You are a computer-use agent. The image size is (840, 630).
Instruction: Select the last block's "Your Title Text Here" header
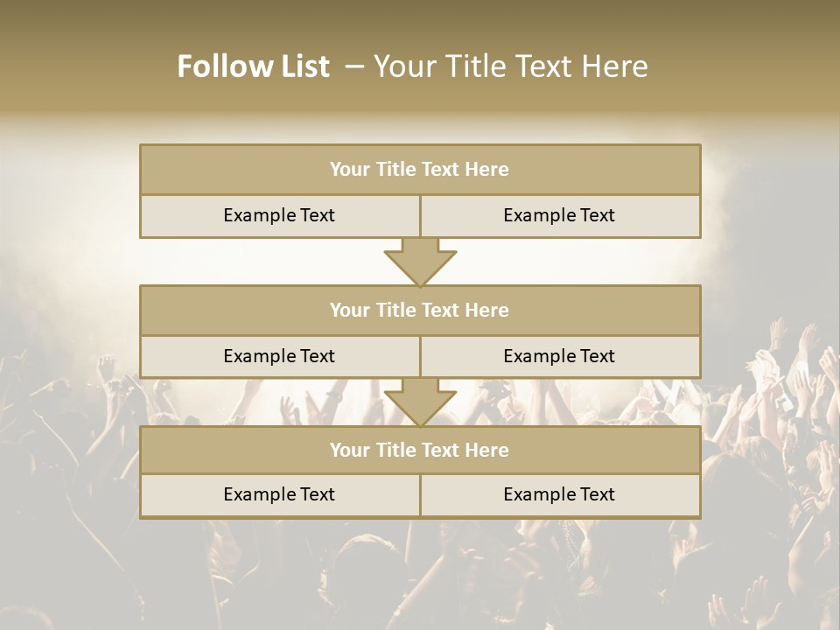point(420,451)
